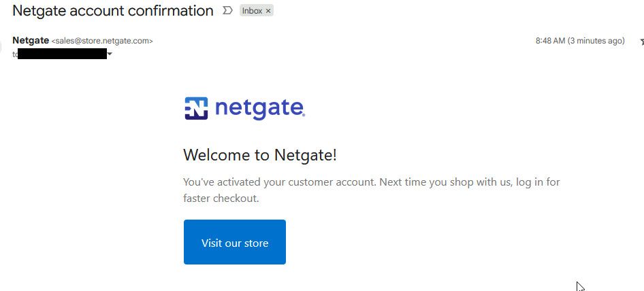Screen dimensions: 644x291
Task: Select the sender name Netgate
Action: [31, 40]
